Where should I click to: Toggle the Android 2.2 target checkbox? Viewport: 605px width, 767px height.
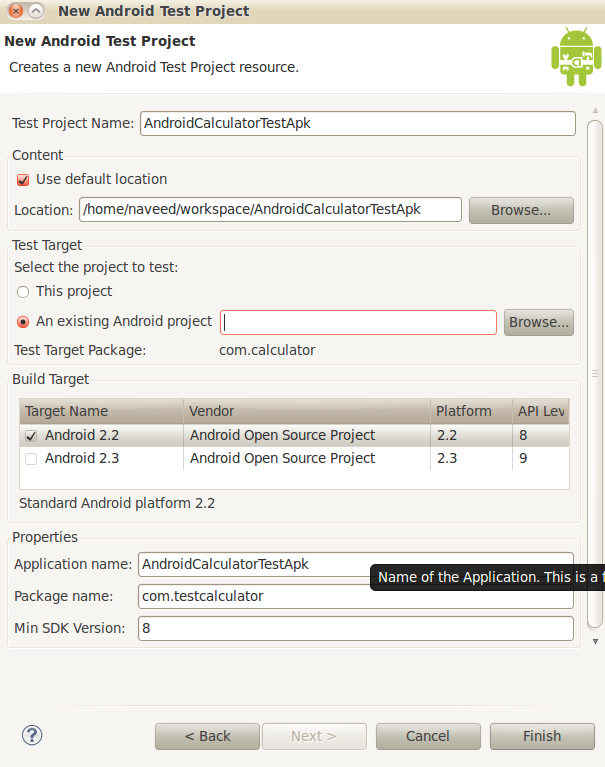31,436
